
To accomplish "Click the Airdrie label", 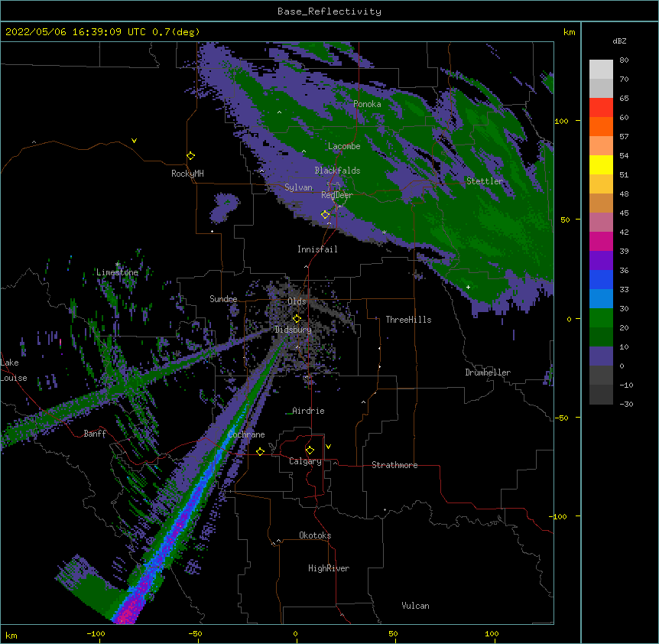I will click(308, 411).
